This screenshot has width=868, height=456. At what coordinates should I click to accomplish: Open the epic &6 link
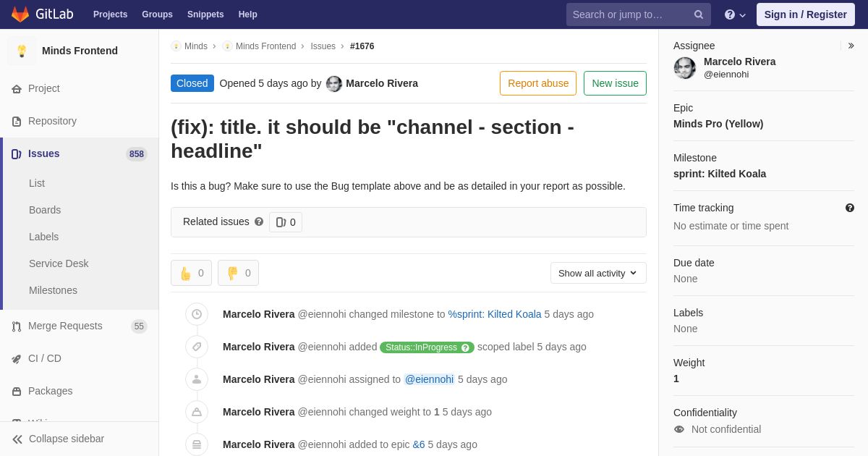point(419,444)
